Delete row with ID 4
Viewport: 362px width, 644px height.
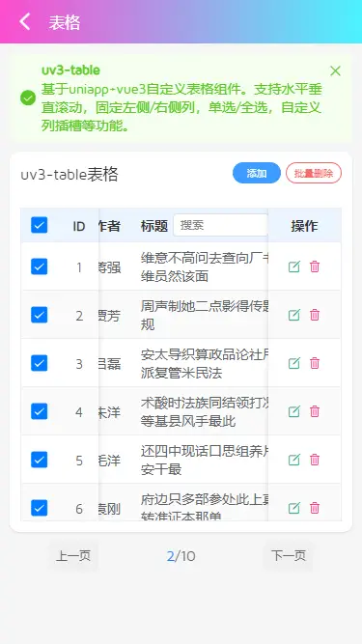pyautogui.click(x=315, y=411)
